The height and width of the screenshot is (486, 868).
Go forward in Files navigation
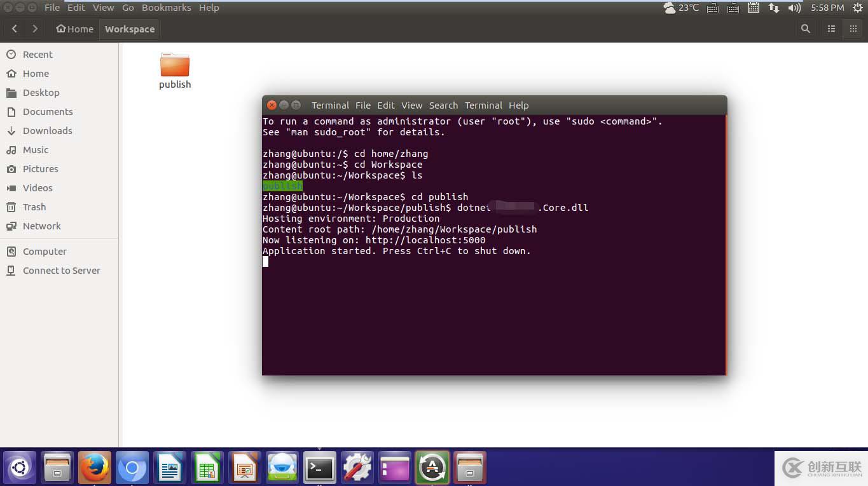pyautogui.click(x=35, y=29)
